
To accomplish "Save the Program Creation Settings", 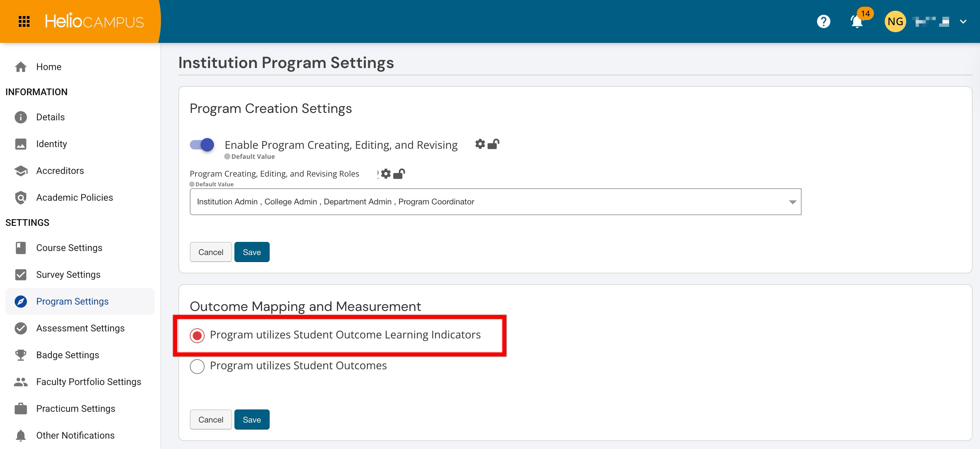I will pyautogui.click(x=252, y=252).
